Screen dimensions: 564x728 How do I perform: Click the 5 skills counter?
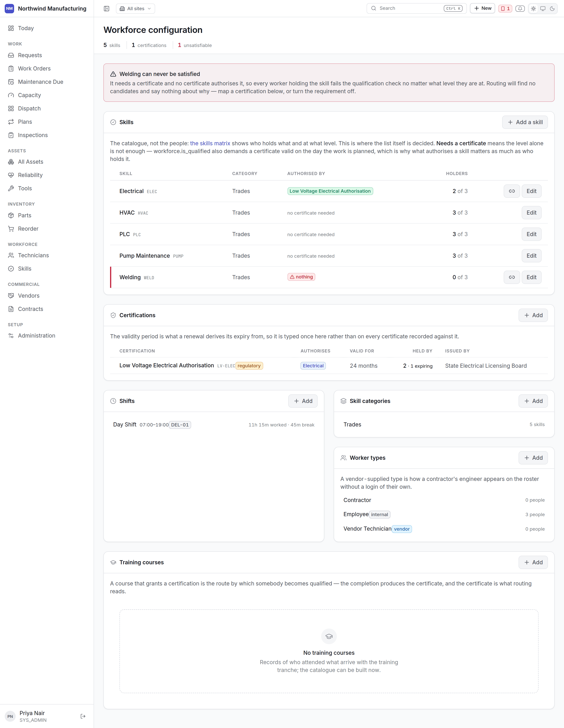[x=112, y=45]
